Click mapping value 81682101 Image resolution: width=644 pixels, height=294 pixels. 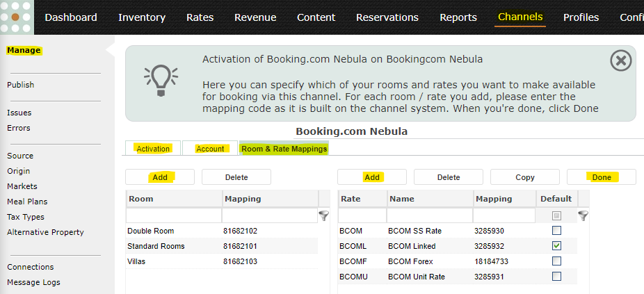(x=240, y=246)
